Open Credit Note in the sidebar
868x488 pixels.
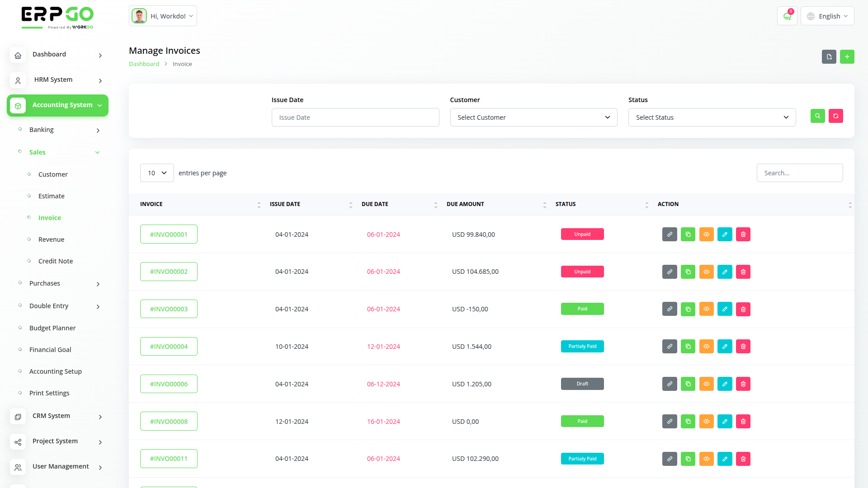tap(56, 261)
